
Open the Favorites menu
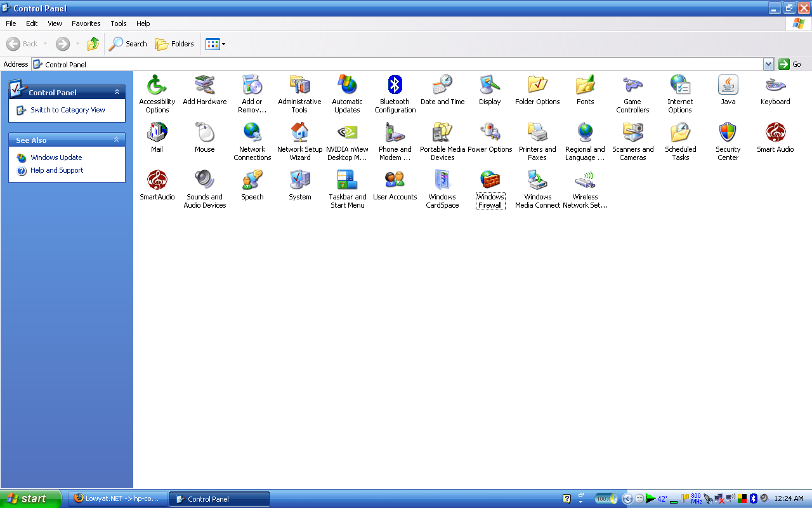(86, 23)
